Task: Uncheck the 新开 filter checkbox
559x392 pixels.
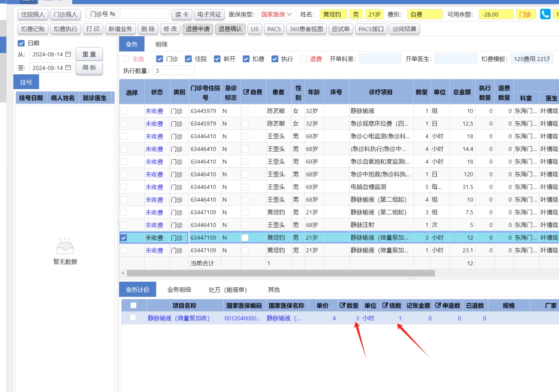Action: [217, 59]
